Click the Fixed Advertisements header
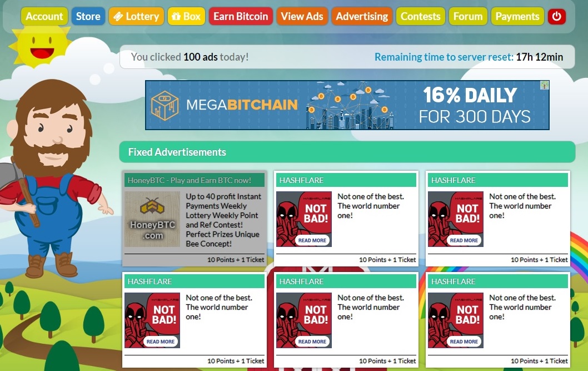 [347, 152]
